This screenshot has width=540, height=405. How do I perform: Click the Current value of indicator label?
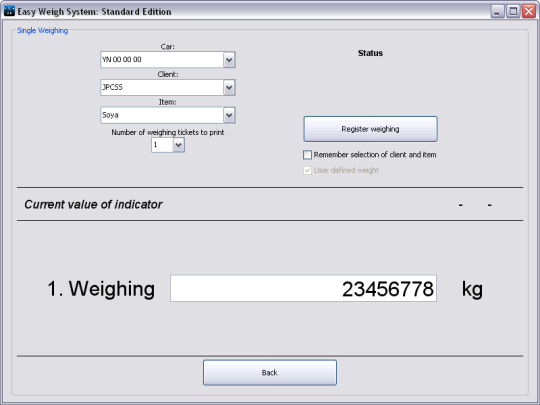(93, 205)
